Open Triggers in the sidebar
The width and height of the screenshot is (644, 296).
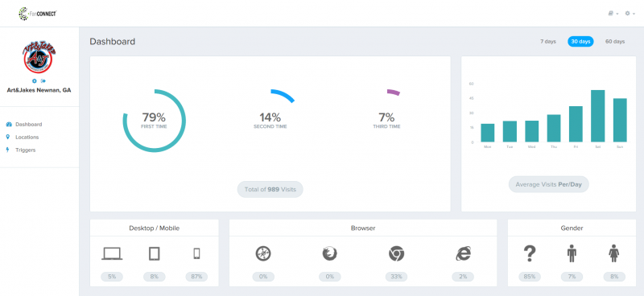point(26,150)
